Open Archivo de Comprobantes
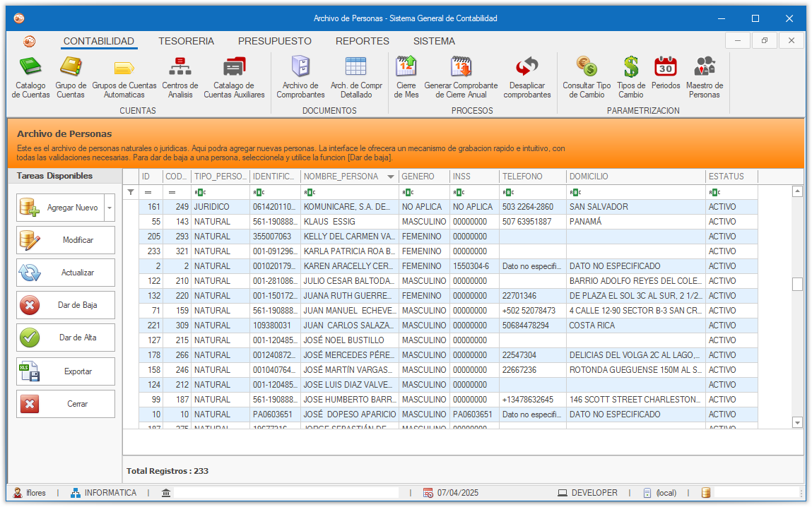The image size is (812, 507). click(300, 78)
